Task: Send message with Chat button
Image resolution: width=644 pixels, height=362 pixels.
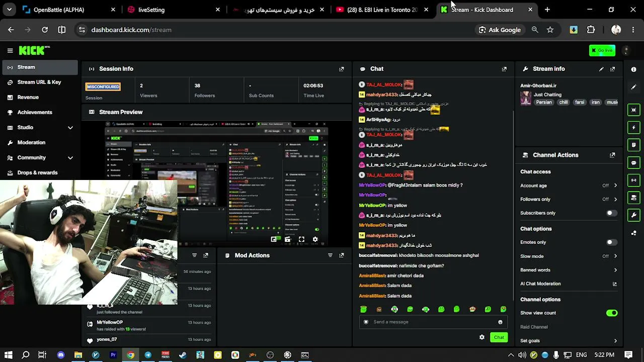Action: (499, 337)
